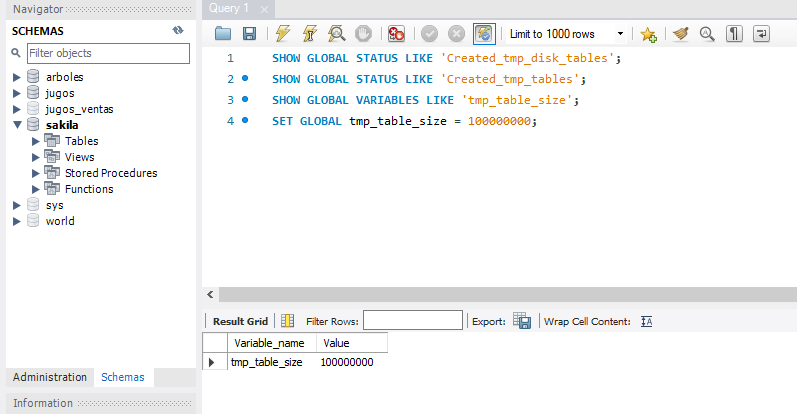The width and height of the screenshot is (797, 414).
Task: Execute the query with the lightning bolt icon
Action: tap(283, 34)
